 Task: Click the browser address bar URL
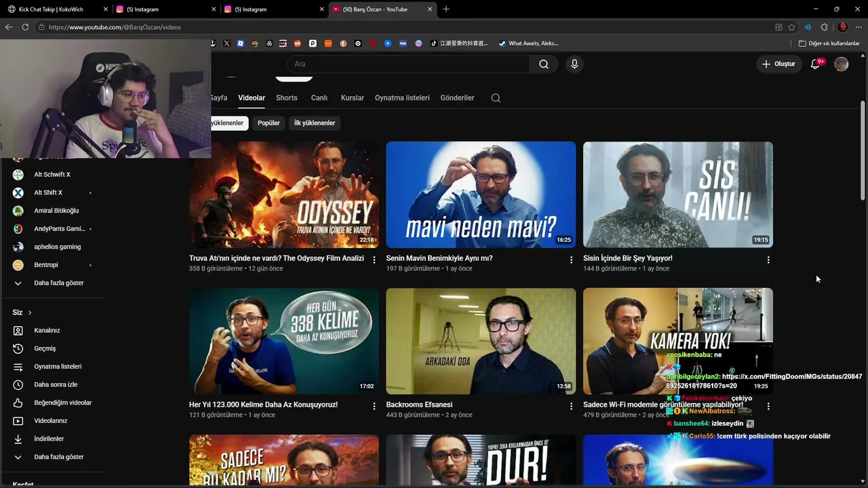(115, 27)
